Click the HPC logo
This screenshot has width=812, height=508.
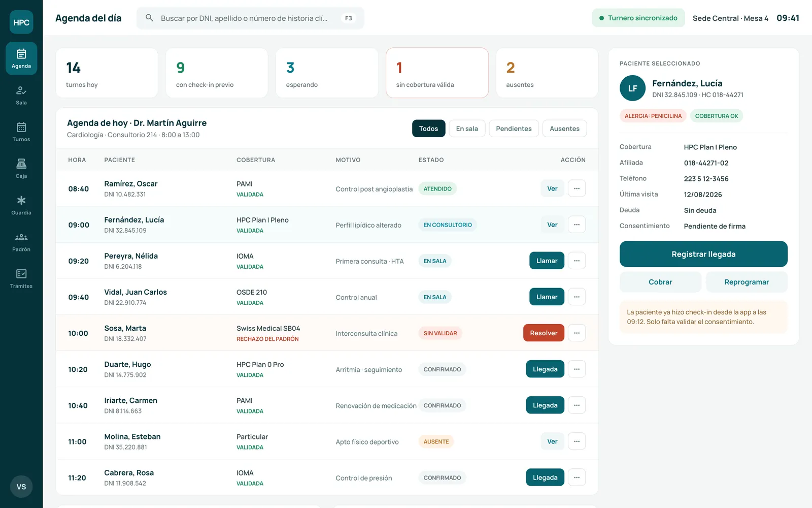pyautogui.click(x=21, y=22)
